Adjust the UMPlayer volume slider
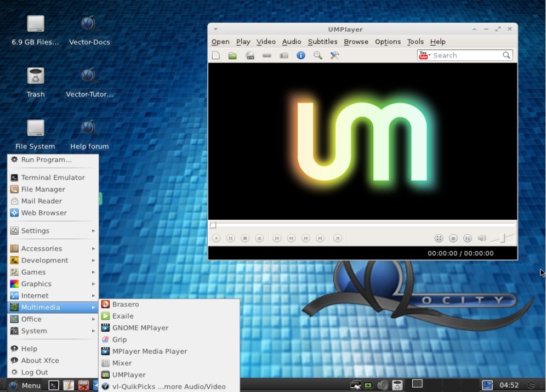The width and height of the screenshot is (546, 392). (502, 238)
